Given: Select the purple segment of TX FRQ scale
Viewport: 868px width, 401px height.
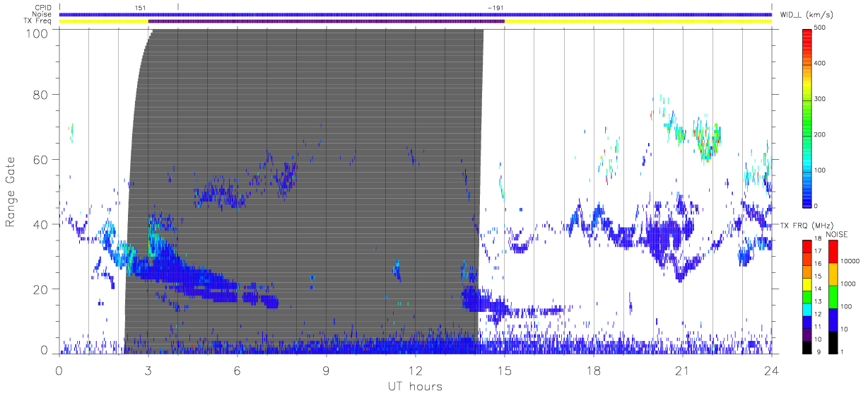Looking at the screenshot, I should (807, 334).
